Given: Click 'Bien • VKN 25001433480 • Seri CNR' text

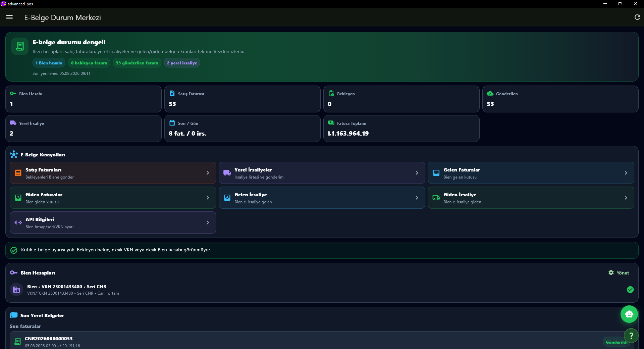Looking at the screenshot, I should 67,287.
